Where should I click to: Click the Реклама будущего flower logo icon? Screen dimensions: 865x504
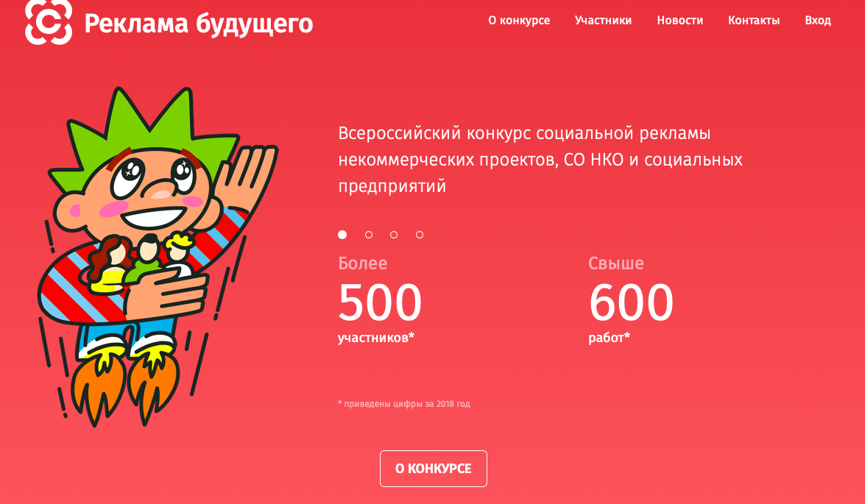point(49,21)
